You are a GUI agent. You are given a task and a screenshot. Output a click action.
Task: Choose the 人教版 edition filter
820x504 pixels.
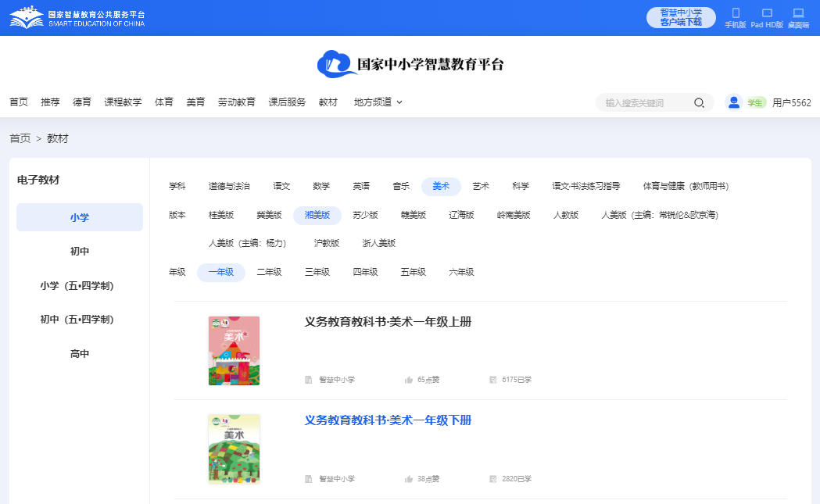click(566, 216)
